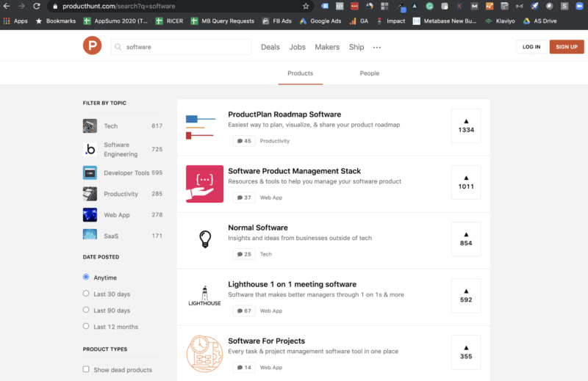The height and width of the screenshot is (381, 588).
Task: Open Normal Software lightbulb thumbnail
Action: tap(205, 239)
